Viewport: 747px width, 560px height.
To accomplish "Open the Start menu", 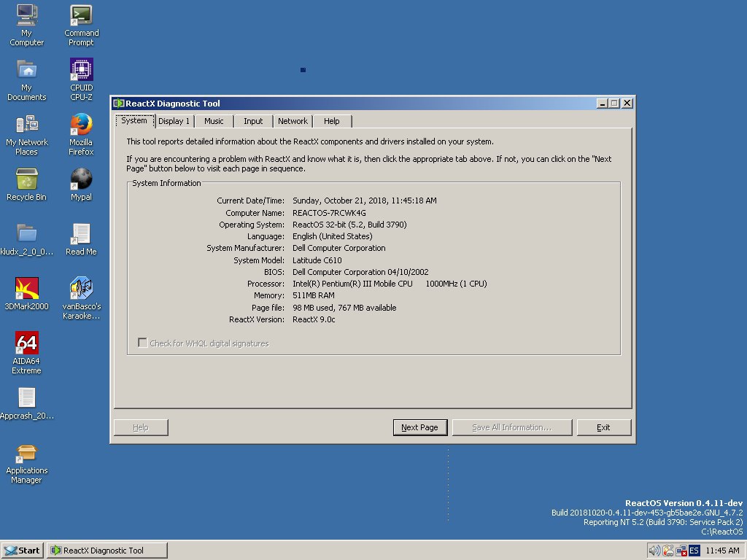I will [23, 551].
